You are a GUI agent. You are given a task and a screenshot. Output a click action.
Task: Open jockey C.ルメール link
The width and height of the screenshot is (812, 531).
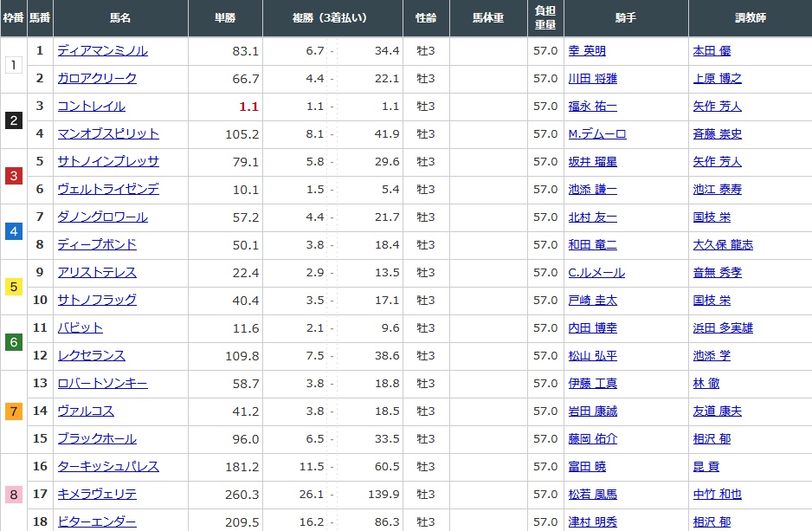(596, 273)
